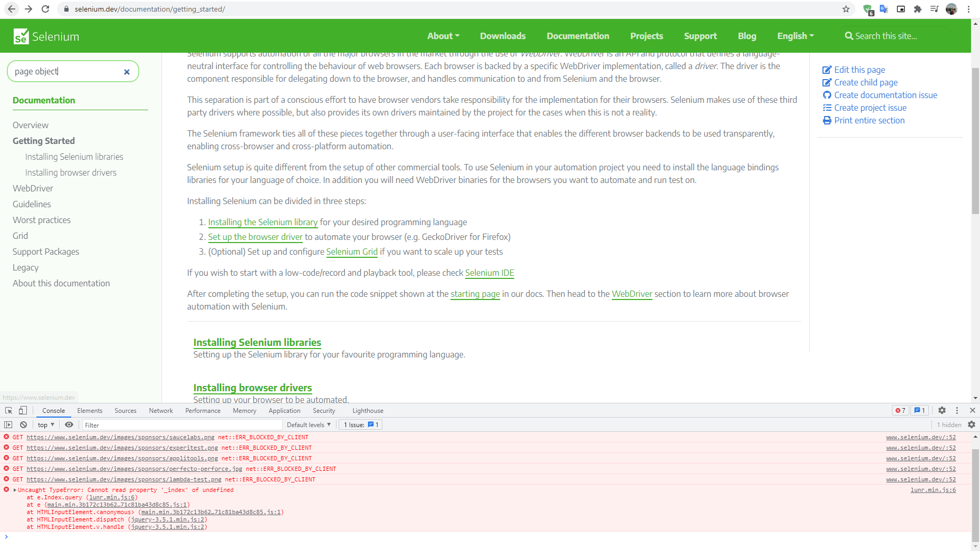
Task: Switch to the Sources panel
Action: (125, 410)
